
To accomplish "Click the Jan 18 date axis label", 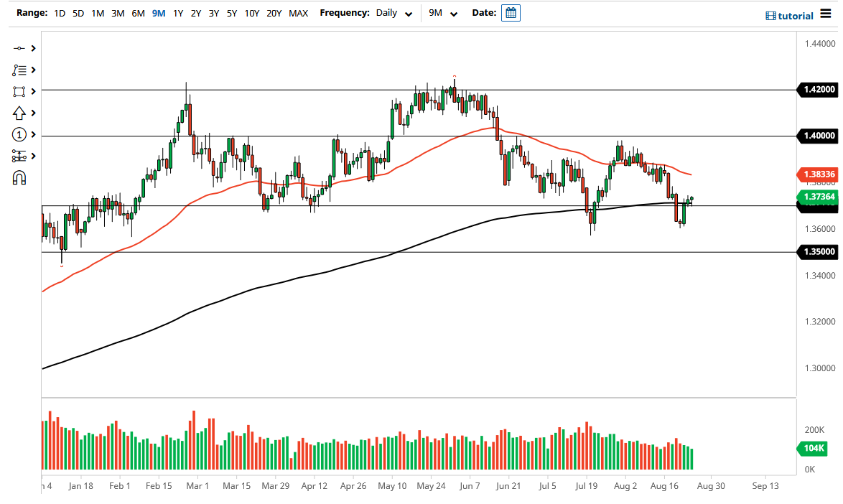I will point(80,486).
